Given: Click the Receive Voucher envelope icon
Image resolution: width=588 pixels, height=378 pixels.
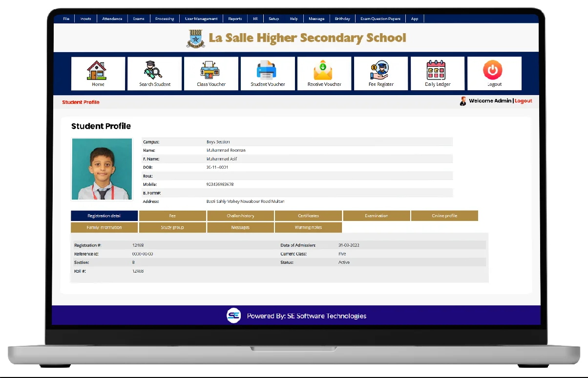Looking at the screenshot, I should point(324,71).
